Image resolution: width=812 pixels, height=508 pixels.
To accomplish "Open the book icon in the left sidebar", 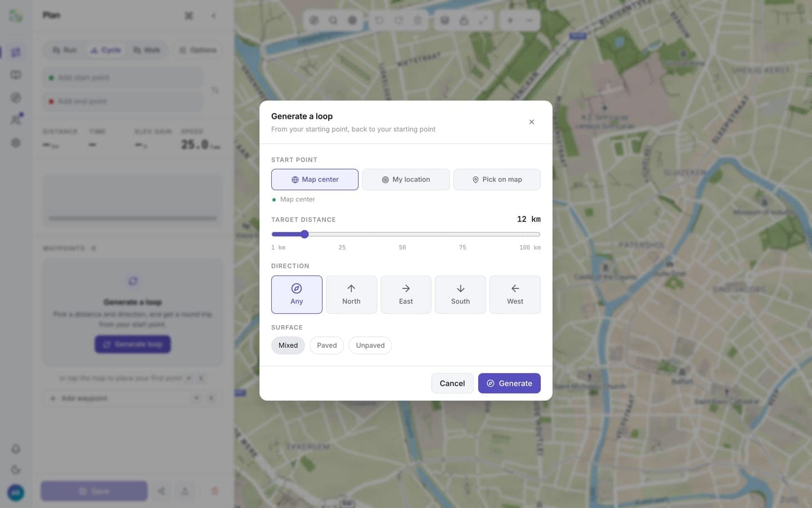I will pyautogui.click(x=16, y=75).
